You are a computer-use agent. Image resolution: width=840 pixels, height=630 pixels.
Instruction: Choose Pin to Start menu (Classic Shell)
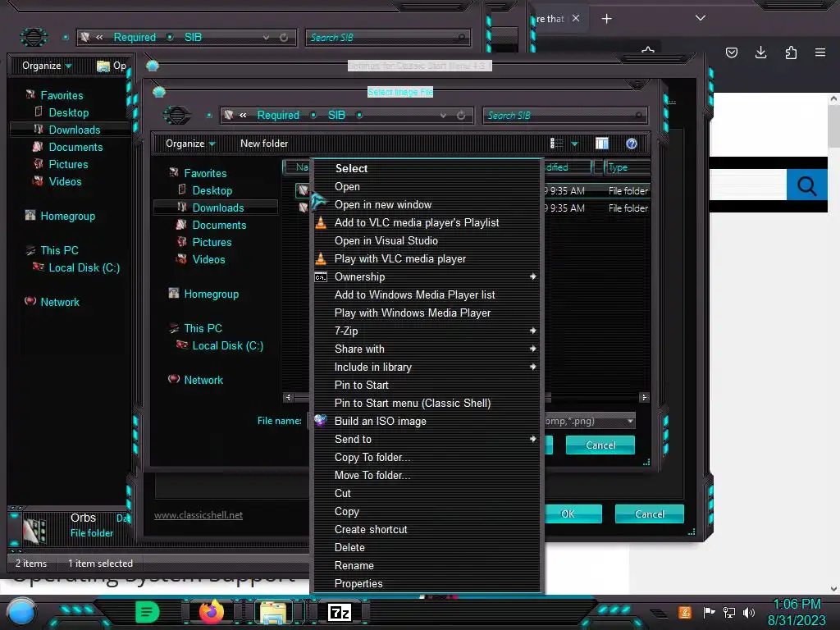point(427,403)
